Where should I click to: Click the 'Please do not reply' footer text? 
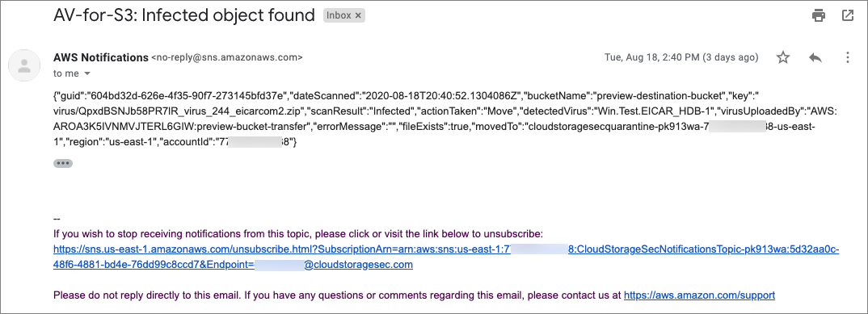pos(337,295)
